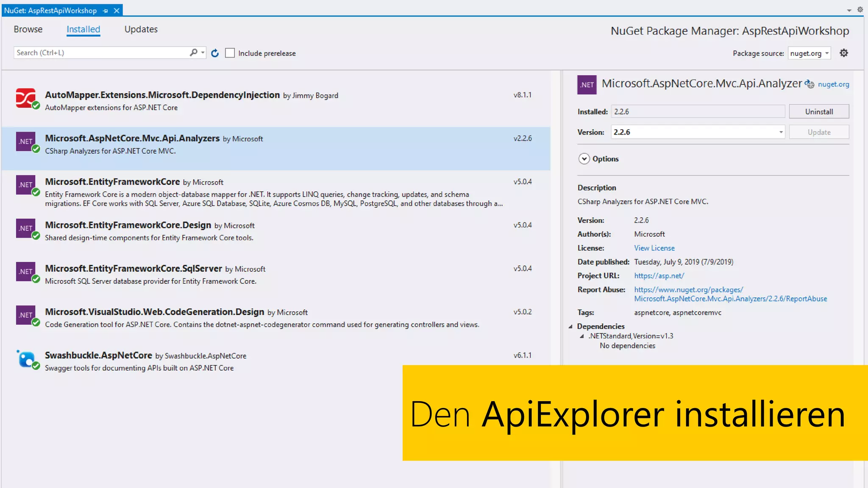The width and height of the screenshot is (868, 488).
Task: Click the Installed 2.2.6 version field
Action: click(698, 111)
